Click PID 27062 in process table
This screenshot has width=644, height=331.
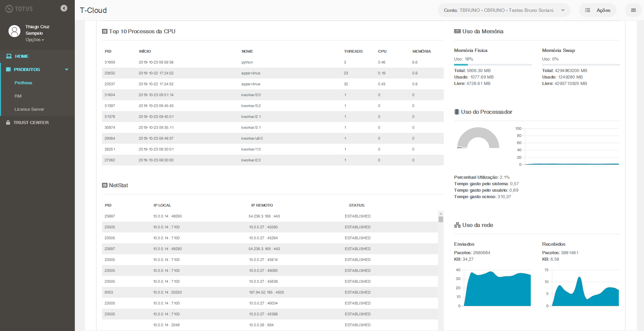[x=110, y=160]
